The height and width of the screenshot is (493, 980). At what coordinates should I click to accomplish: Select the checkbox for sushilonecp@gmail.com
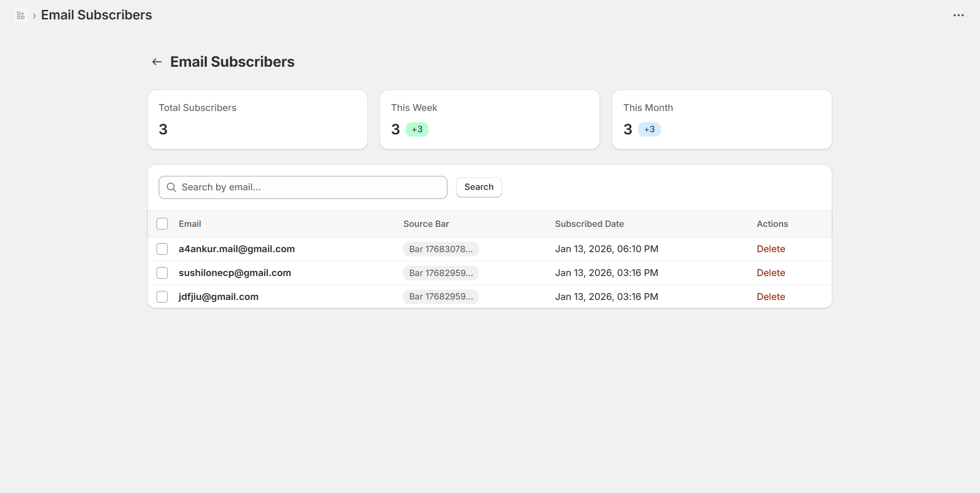coord(162,272)
